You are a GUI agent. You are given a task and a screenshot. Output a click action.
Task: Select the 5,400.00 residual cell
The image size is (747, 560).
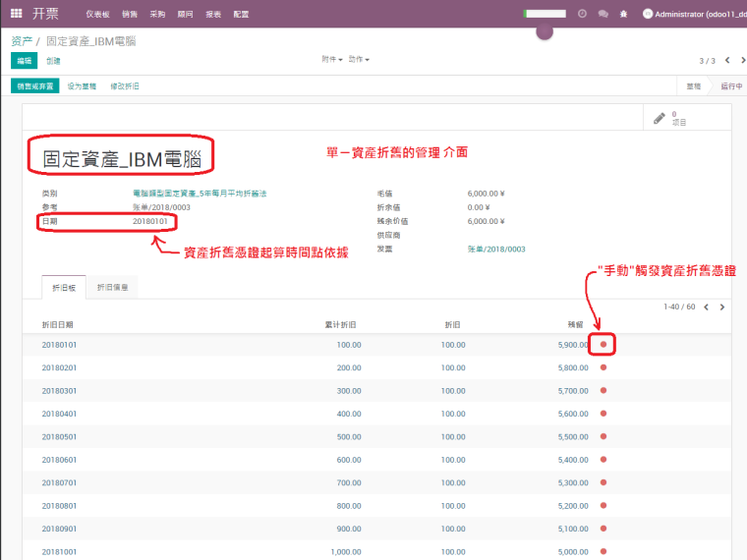pyautogui.click(x=573, y=460)
